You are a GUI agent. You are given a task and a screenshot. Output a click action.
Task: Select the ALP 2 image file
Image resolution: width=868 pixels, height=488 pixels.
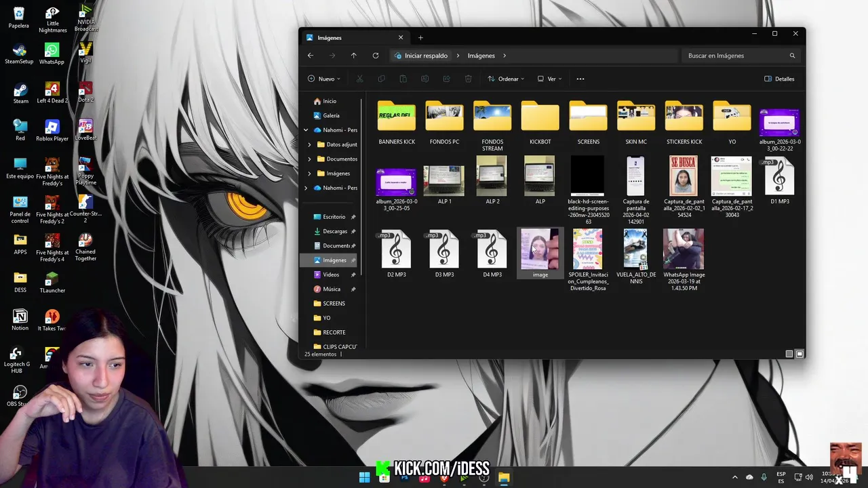pyautogui.click(x=492, y=180)
